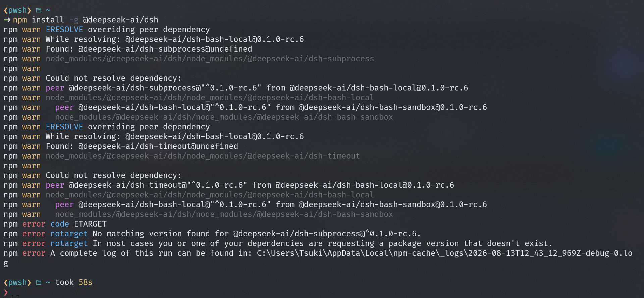Click the cursor on the empty command line
This screenshot has width=644, height=298.
pos(15,295)
